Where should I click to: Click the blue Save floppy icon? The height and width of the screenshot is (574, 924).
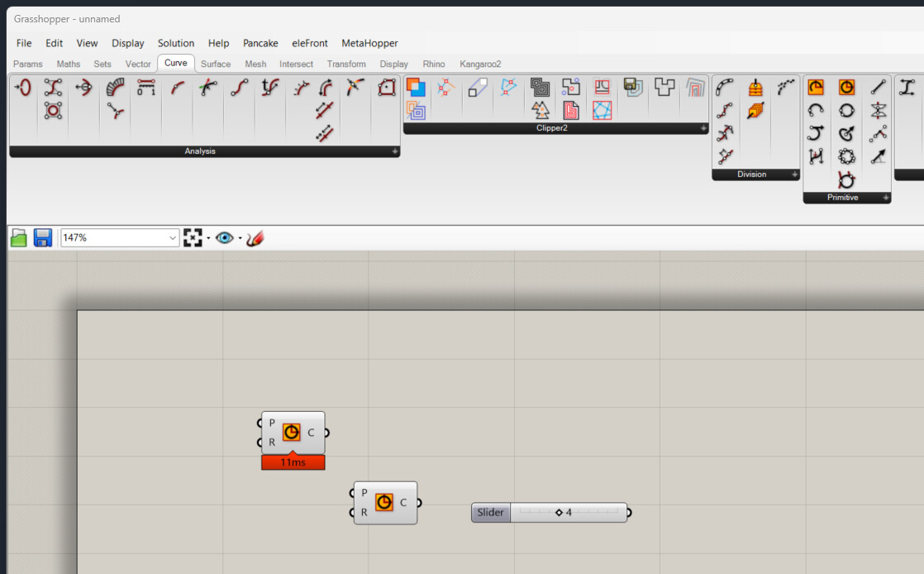pos(43,237)
